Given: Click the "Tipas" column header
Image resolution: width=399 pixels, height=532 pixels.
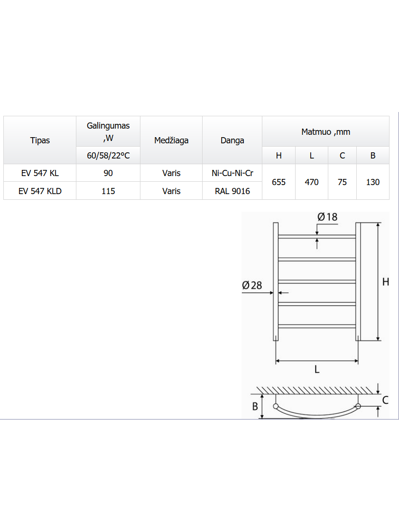Looking at the screenshot, I should [40, 140].
